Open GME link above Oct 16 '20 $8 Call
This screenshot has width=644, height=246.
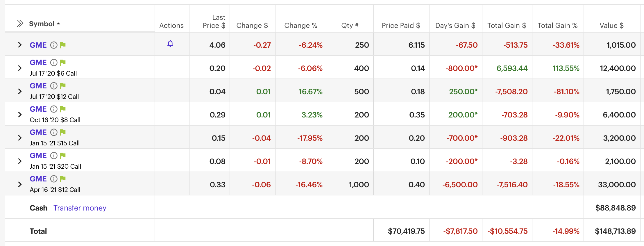38,109
